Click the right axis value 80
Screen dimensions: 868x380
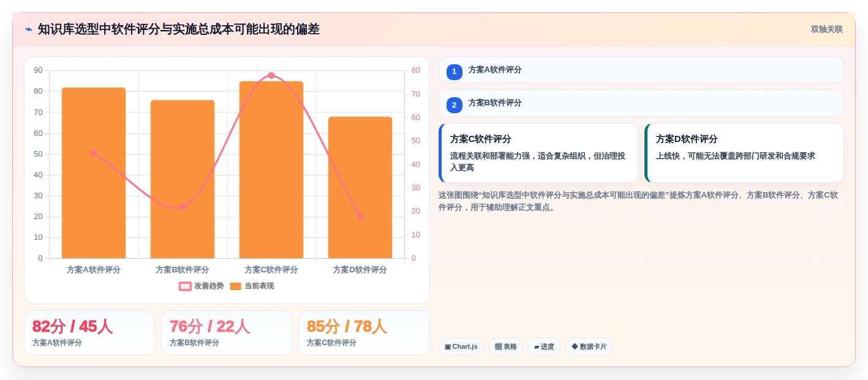416,70
